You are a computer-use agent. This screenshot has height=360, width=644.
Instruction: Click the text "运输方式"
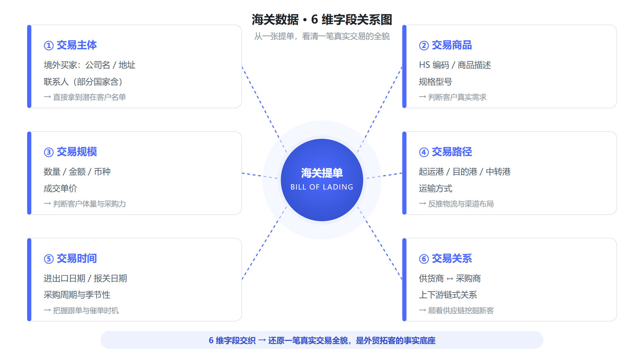click(x=435, y=188)
